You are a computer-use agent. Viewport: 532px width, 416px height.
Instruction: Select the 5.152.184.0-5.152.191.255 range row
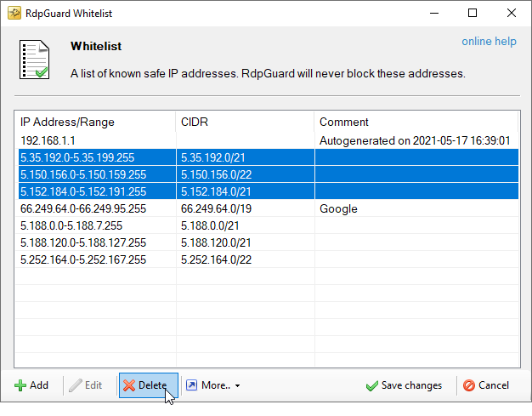point(269,191)
